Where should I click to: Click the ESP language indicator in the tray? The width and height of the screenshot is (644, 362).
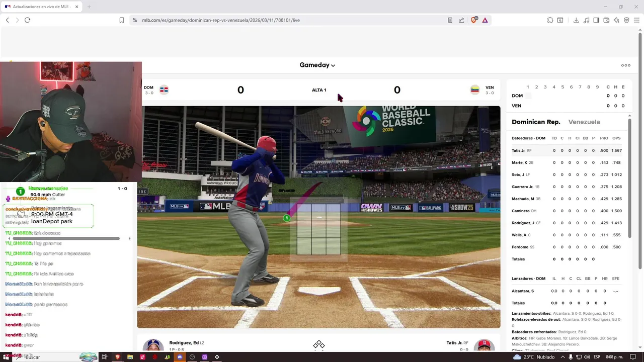[596, 357]
